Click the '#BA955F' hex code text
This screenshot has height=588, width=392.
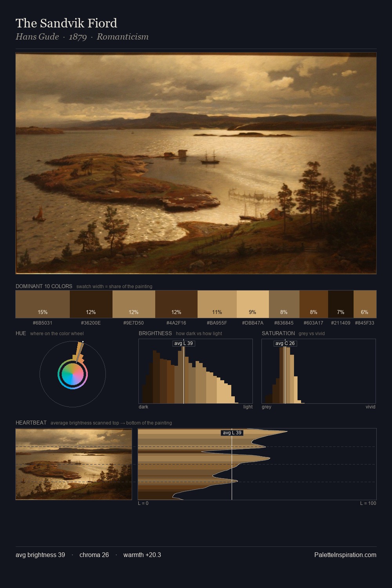coord(217,323)
